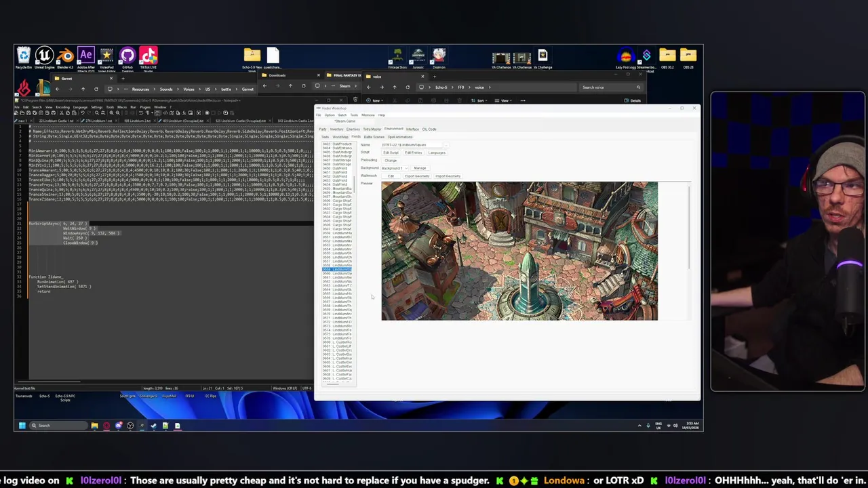
Task: Click the Walkmesh Edit button
Action: pyautogui.click(x=391, y=176)
